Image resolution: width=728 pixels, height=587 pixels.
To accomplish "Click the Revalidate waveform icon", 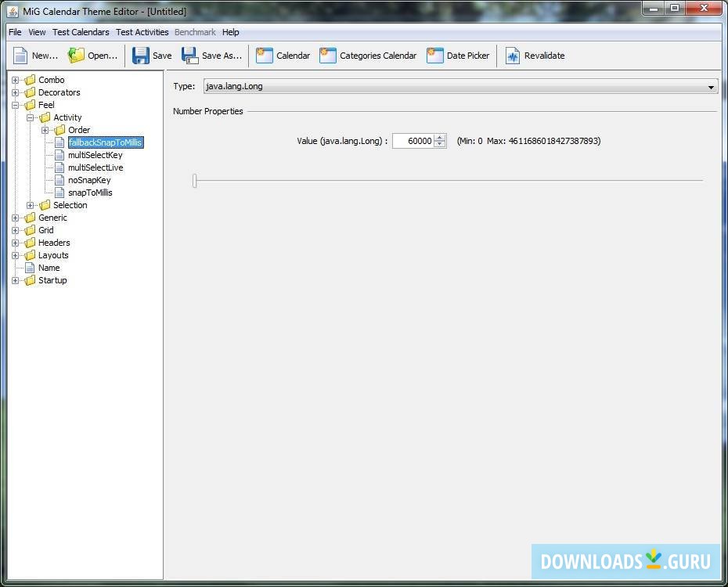I will (x=513, y=56).
